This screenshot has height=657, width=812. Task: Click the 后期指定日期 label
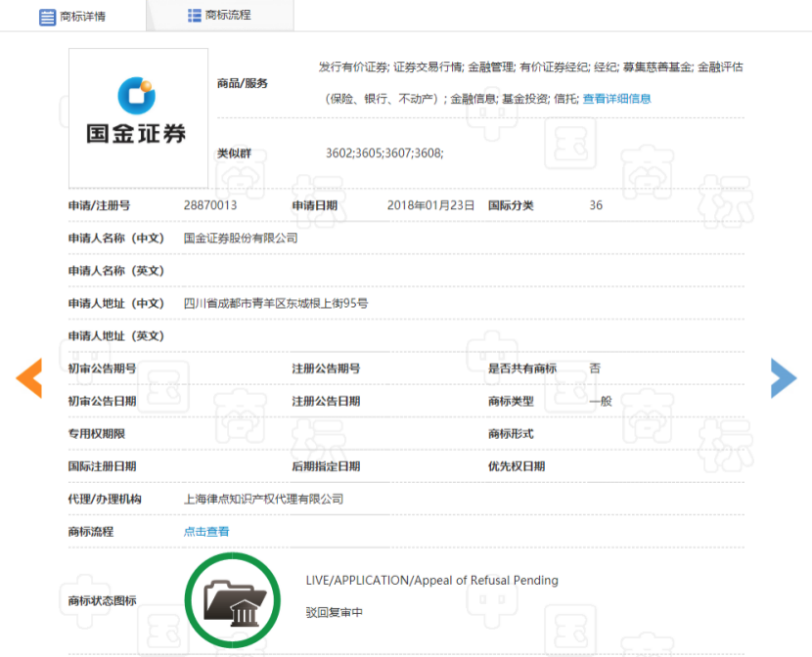pyautogui.click(x=326, y=466)
